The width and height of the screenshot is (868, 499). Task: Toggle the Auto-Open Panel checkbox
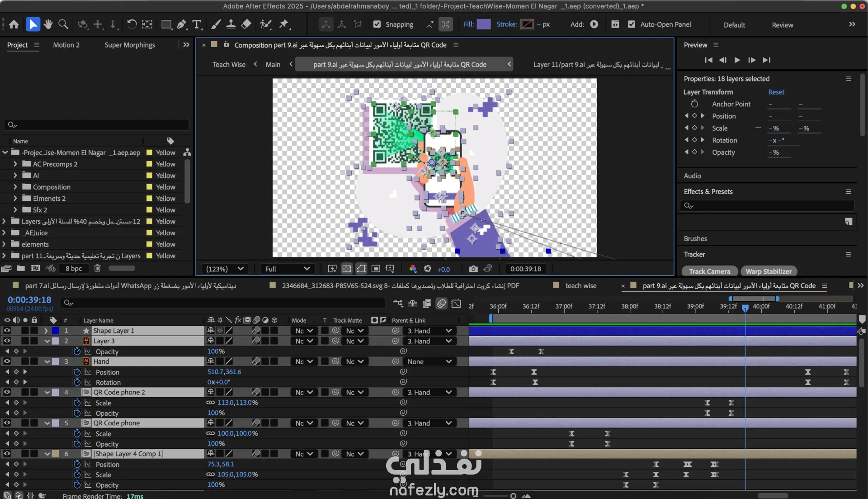(x=632, y=24)
